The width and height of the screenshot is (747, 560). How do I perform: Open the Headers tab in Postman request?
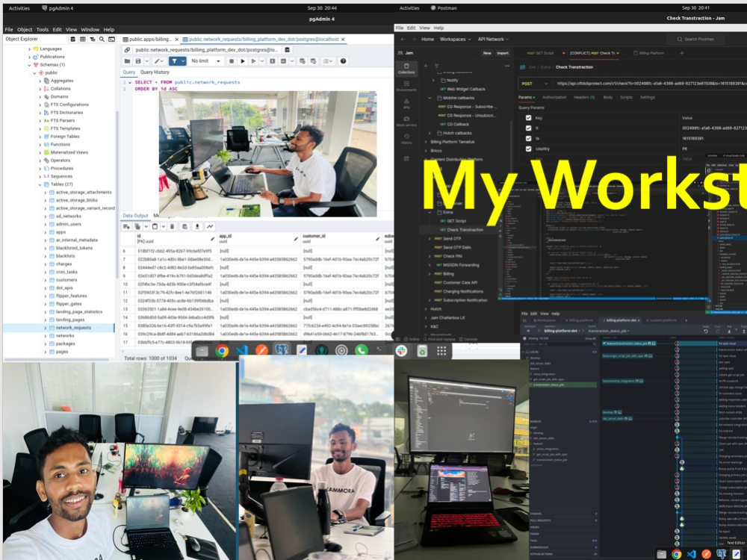point(584,97)
